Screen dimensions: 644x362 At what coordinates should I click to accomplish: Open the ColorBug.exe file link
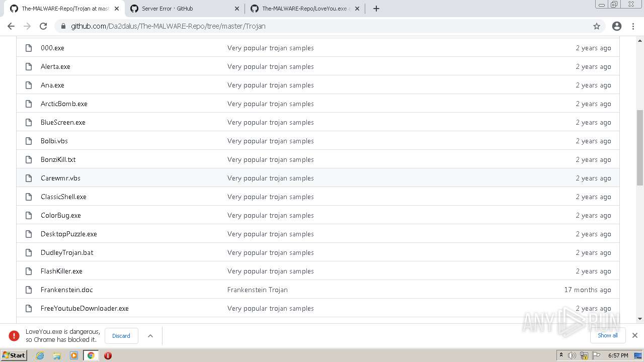[x=61, y=215]
